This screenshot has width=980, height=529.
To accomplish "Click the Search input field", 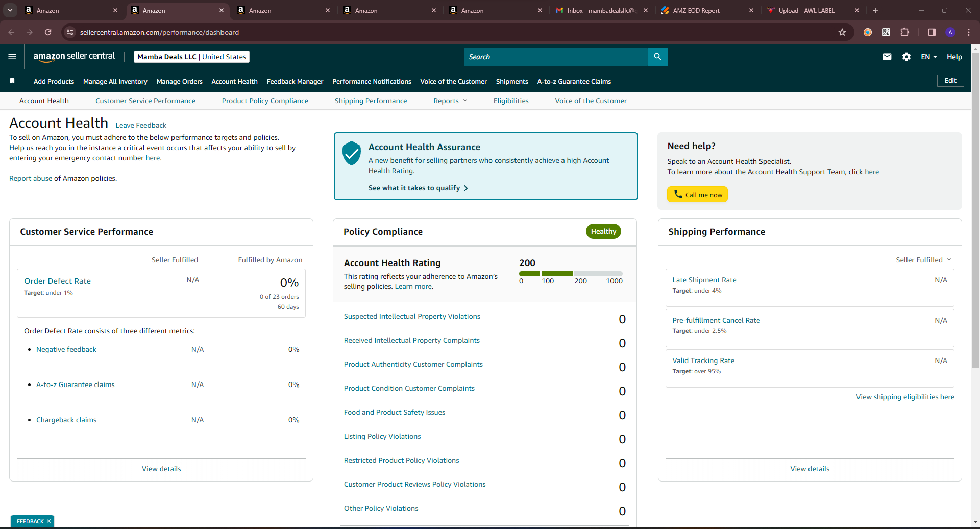I will pyautogui.click(x=556, y=57).
